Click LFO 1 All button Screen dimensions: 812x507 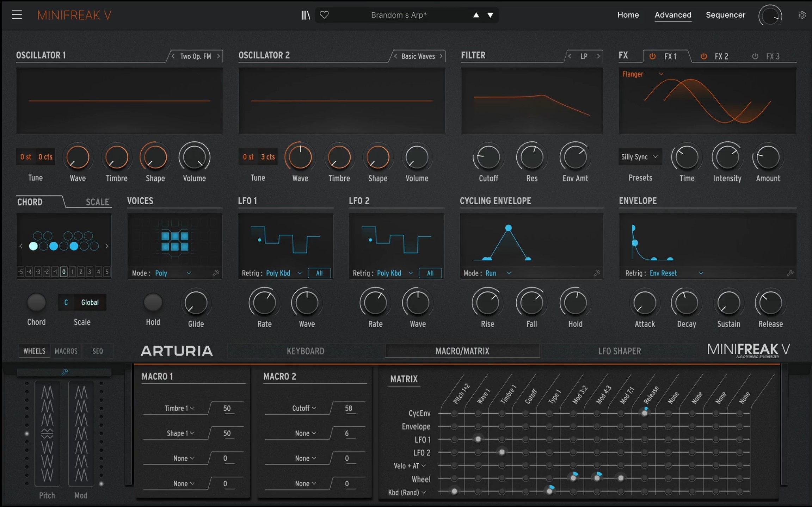[319, 273]
